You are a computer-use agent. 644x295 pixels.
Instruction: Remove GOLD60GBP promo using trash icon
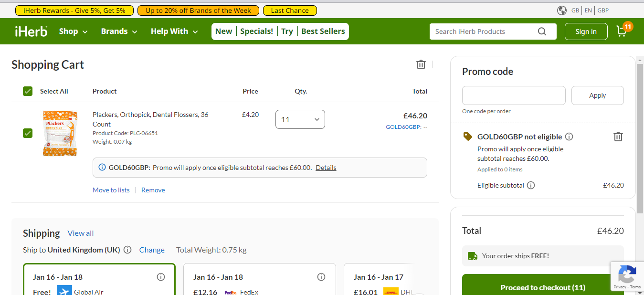pyautogui.click(x=618, y=137)
